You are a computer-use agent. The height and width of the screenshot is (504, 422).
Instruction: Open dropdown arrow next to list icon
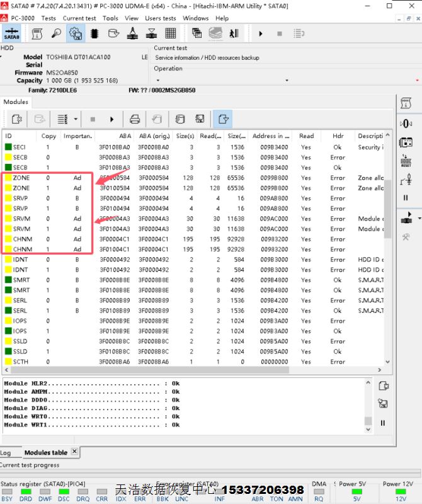click(76, 118)
